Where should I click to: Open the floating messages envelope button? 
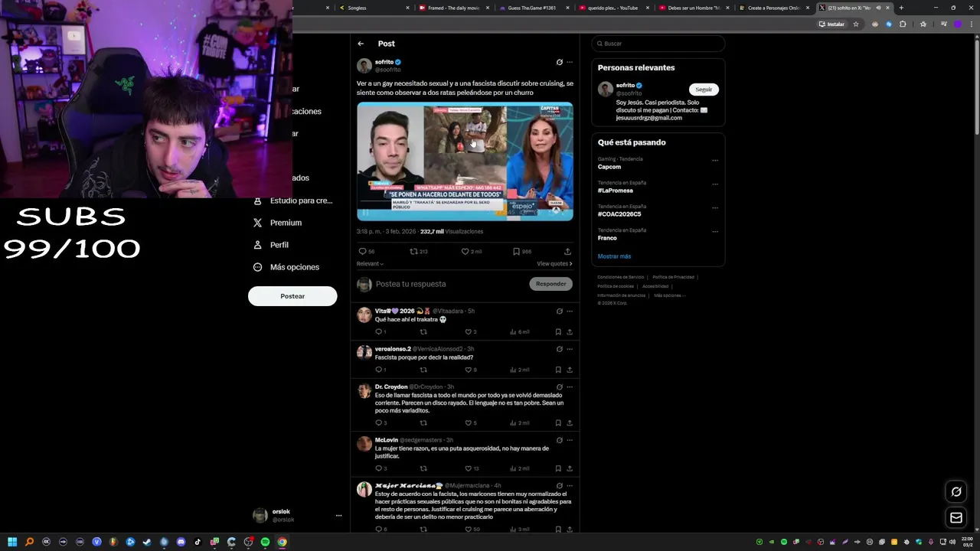956,518
